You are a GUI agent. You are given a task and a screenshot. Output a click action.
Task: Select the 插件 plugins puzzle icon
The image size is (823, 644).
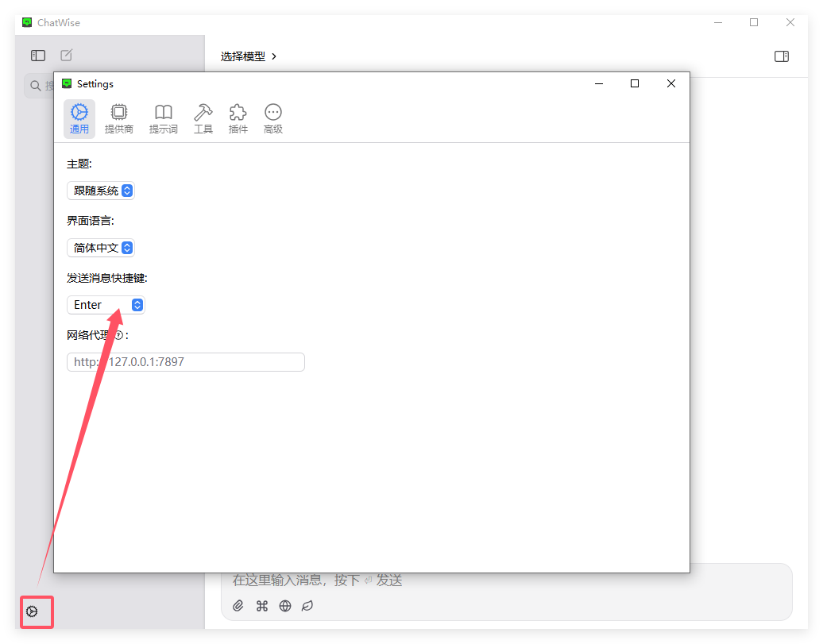238,118
